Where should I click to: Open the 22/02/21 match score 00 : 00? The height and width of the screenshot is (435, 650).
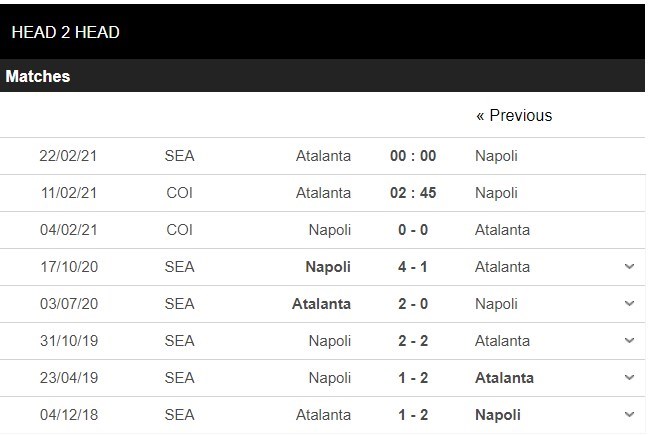pyautogui.click(x=413, y=156)
